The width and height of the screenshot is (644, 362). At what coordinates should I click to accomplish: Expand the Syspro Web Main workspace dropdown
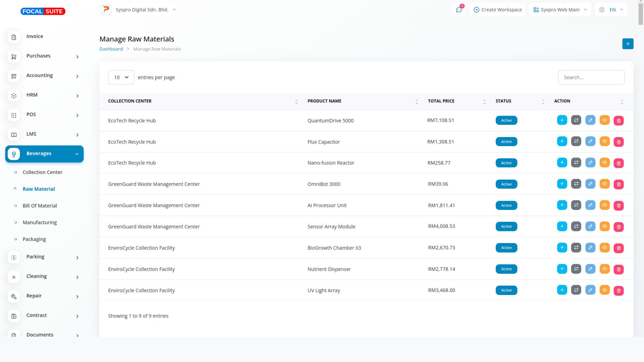pos(560,10)
